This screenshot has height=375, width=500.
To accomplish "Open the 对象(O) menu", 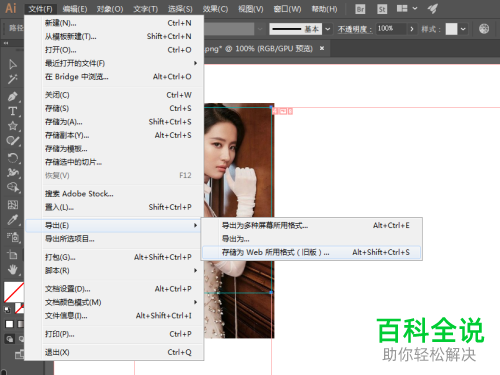I will (110, 9).
